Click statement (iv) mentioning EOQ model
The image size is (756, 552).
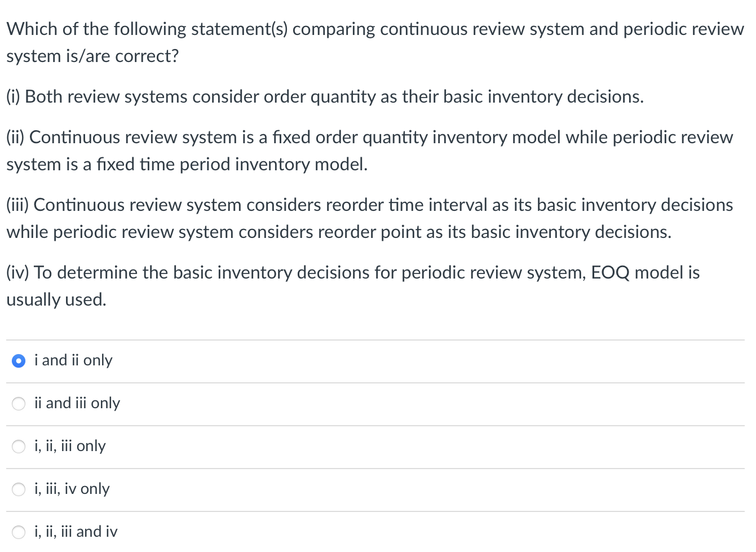[353, 286]
